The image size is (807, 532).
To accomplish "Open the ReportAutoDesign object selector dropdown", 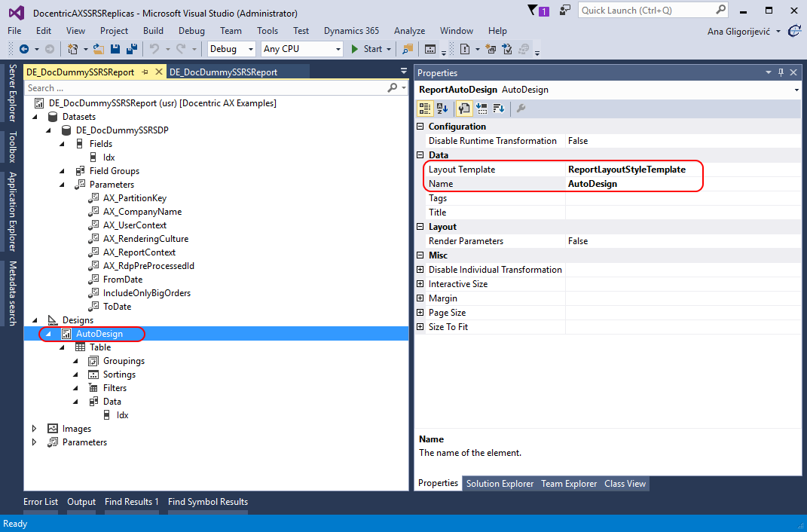I will tap(796, 90).
